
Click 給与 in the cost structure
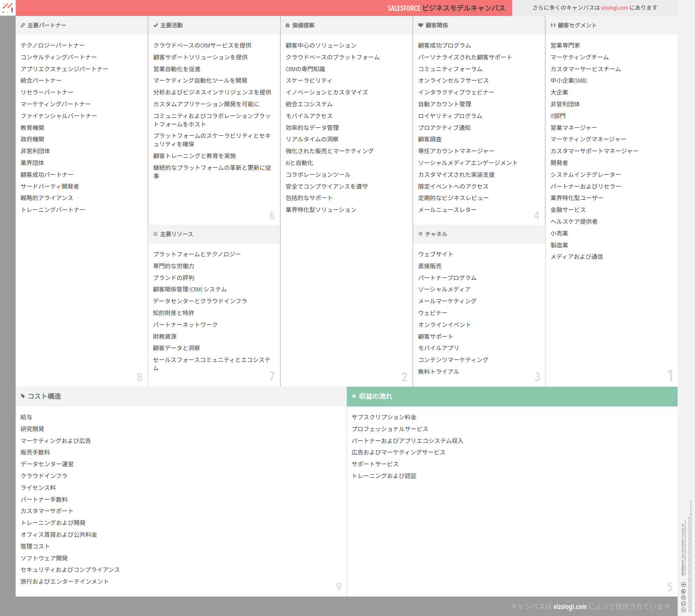(x=26, y=417)
